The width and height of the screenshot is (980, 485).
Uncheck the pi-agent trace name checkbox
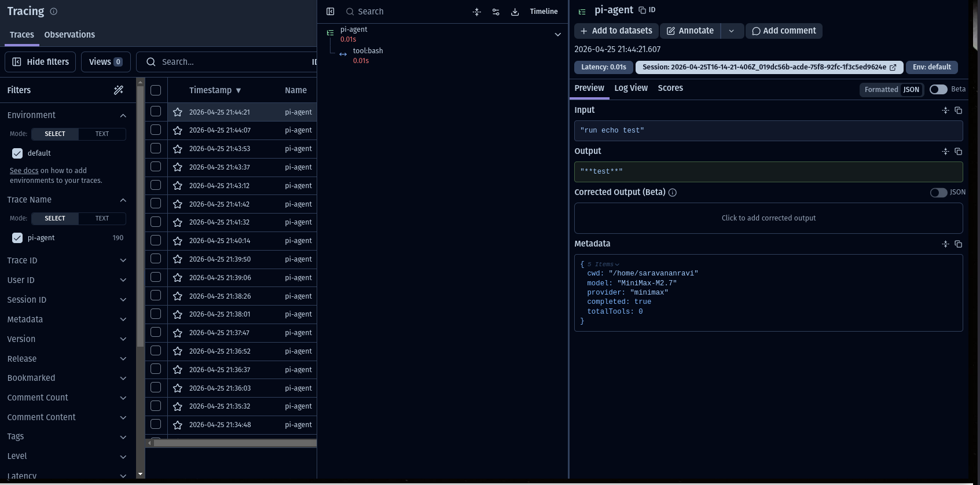17,238
